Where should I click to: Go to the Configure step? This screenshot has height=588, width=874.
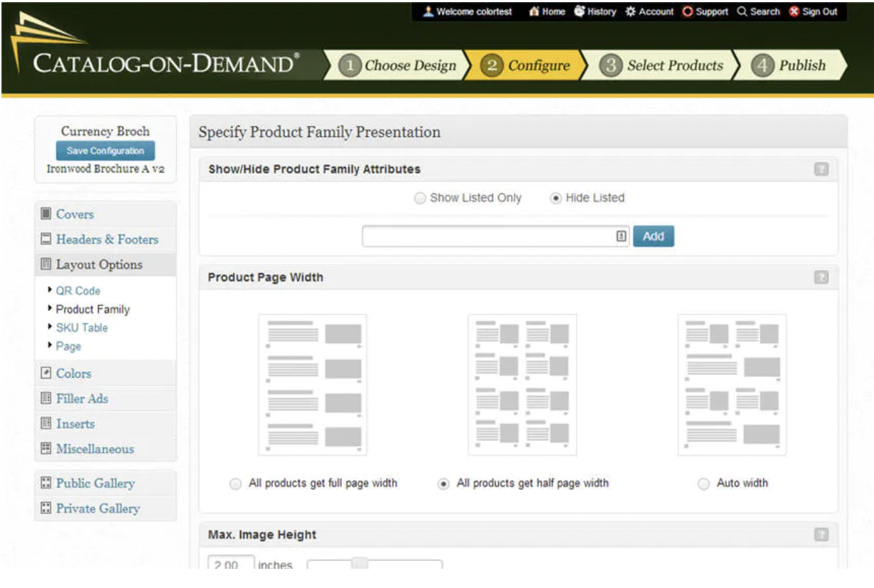pyautogui.click(x=527, y=65)
